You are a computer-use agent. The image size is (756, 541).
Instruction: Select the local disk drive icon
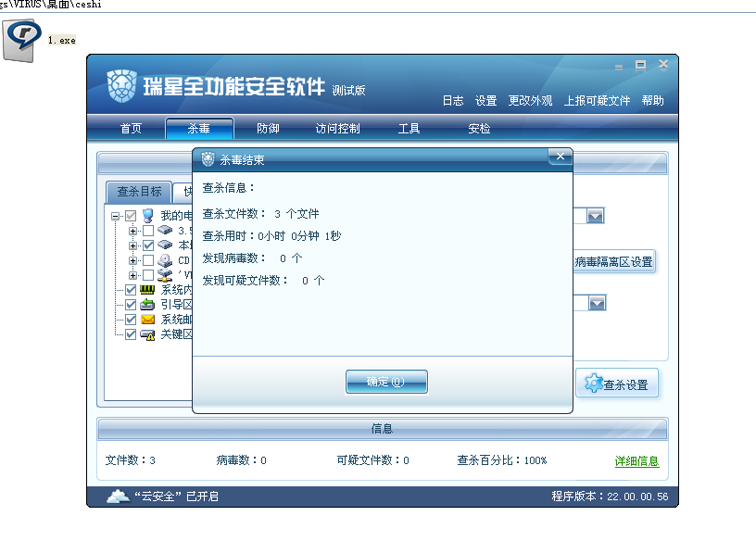[x=165, y=245]
